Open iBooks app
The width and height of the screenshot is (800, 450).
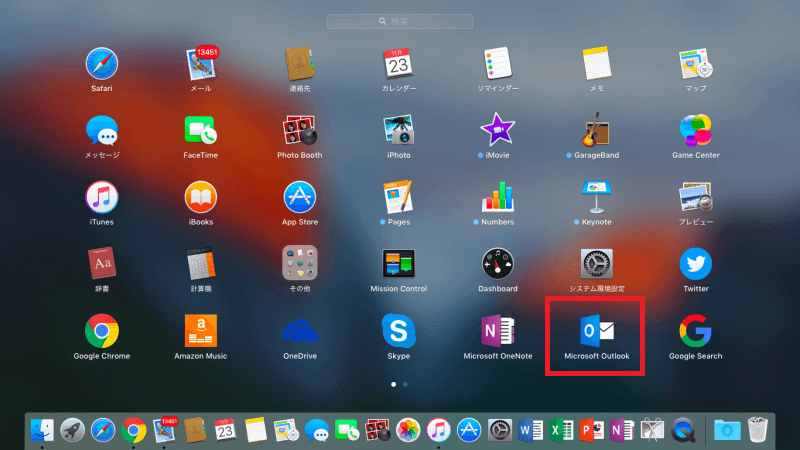[201, 197]
